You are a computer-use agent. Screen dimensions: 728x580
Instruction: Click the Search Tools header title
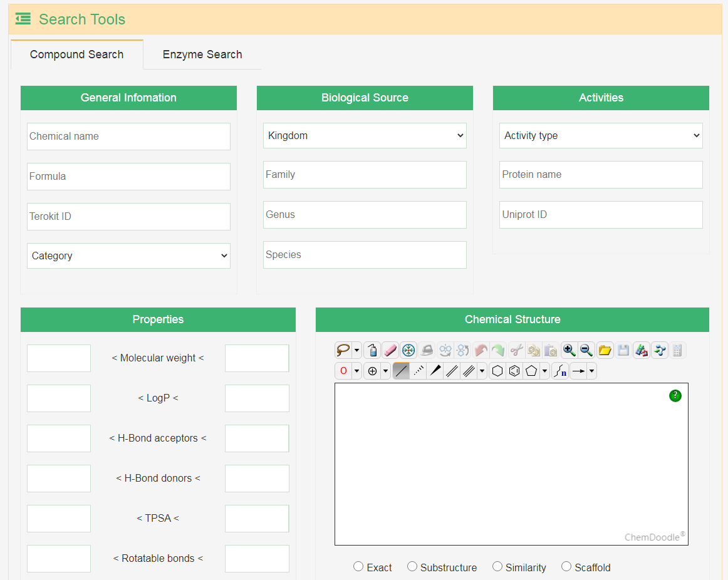pyautogui.click(x=82, y=19)
